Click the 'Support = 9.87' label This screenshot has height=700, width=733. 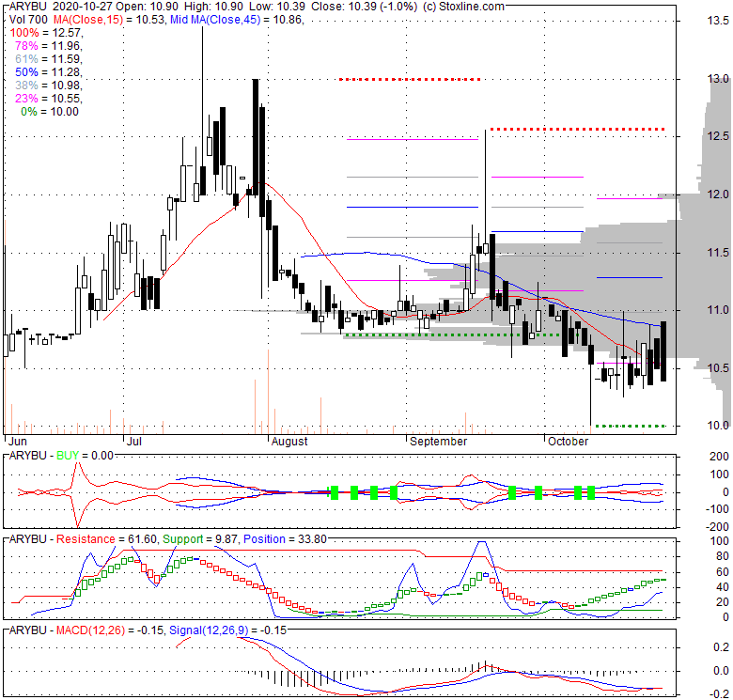[198, 539]
